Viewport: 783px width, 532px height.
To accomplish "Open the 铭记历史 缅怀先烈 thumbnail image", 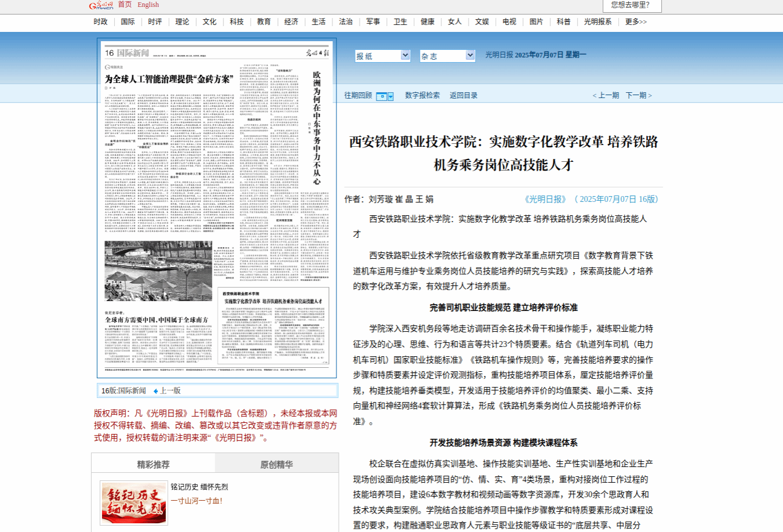I will pos(134,502).
